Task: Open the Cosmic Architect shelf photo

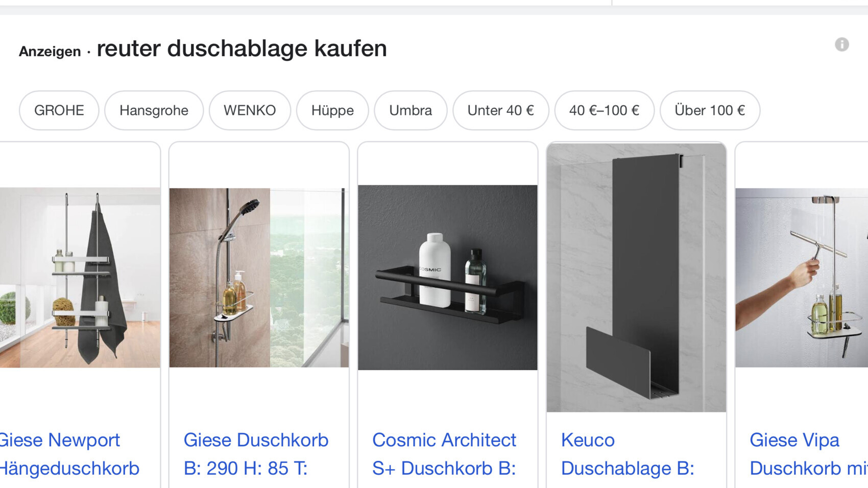Action: point(447,277)
